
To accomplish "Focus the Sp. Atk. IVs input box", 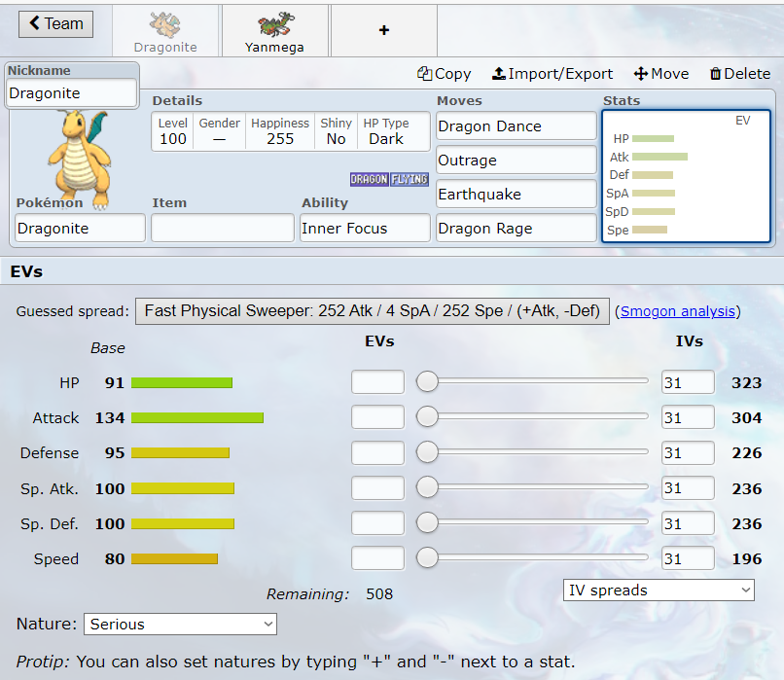I will coord(688,487).
